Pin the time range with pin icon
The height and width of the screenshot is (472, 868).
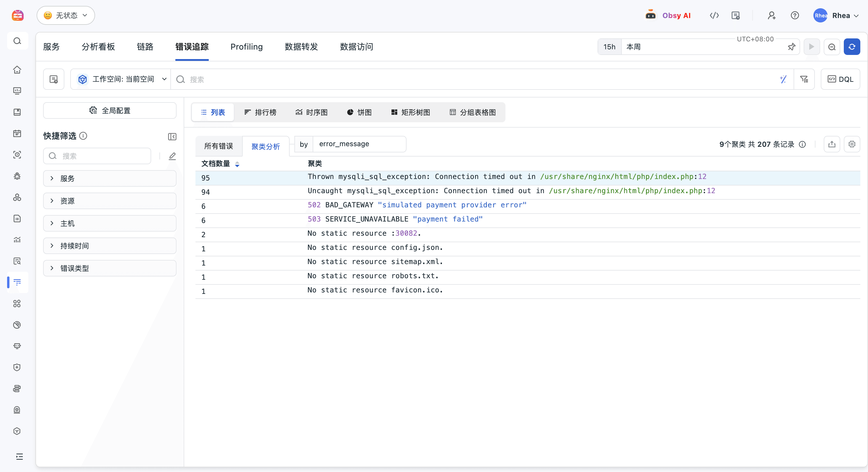[792, 47]
